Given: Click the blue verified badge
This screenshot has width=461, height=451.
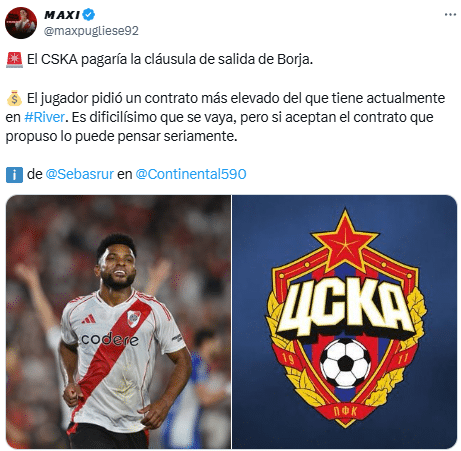Looking at the screenshot, I should (x=89, y=15).
